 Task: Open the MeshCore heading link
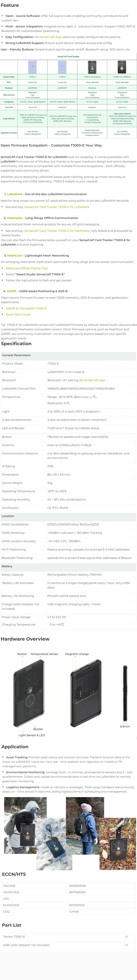[x=14, y=256]
